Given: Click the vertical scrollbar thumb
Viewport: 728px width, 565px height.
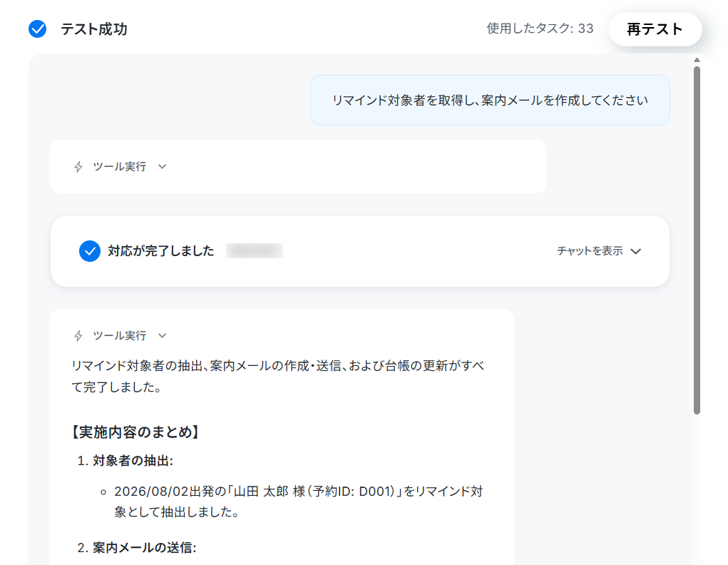Looking at the screenshot, I should point(697,240).
